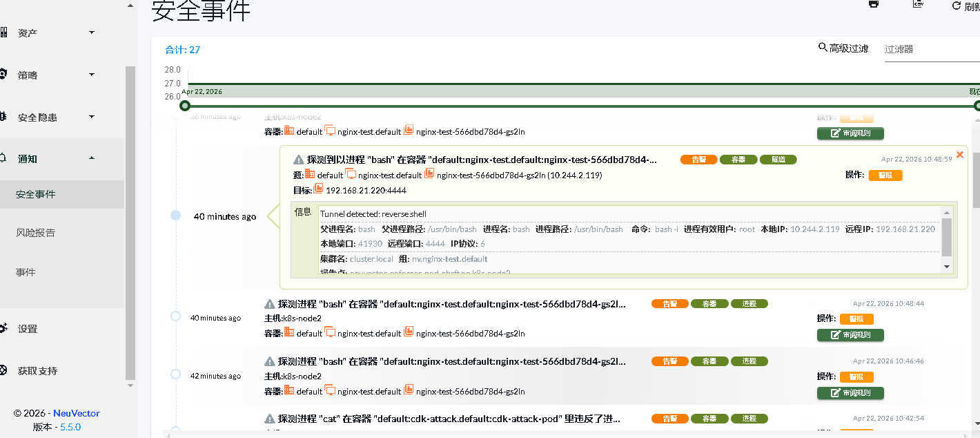Click the left handle of timeline slider

[184, 106]
